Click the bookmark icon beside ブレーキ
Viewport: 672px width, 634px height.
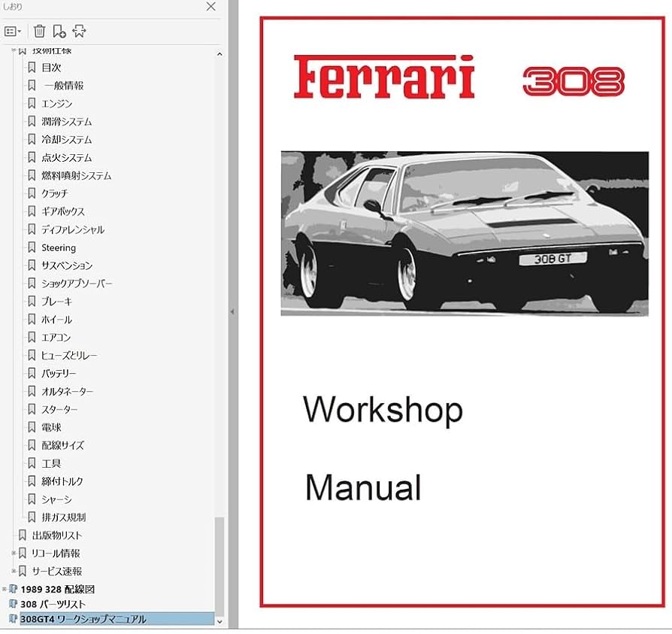point(31,301)
